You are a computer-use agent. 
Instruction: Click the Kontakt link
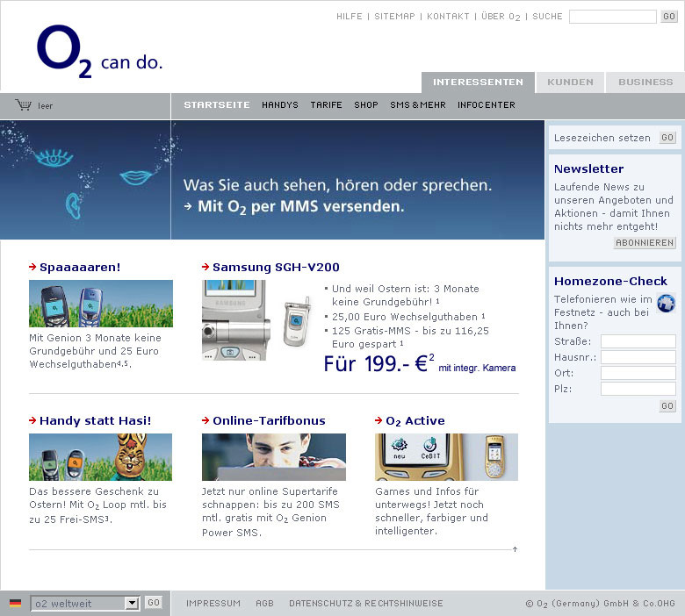point(448,17)
